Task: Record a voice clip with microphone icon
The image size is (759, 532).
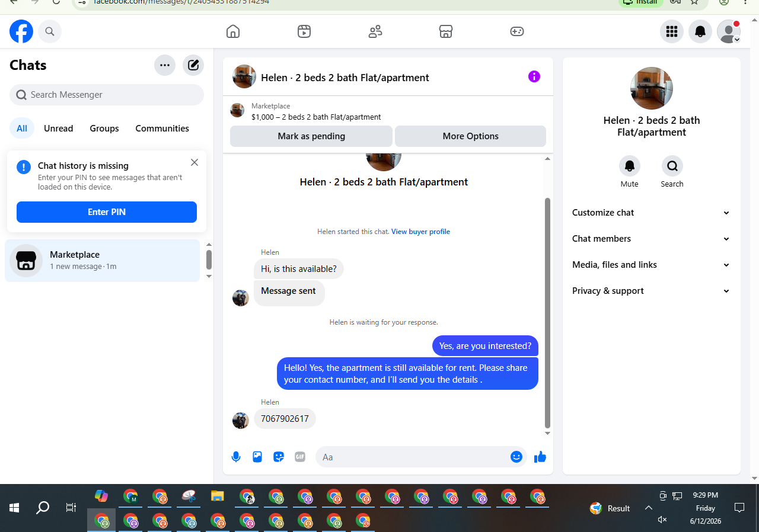Action: coord(236,457)
